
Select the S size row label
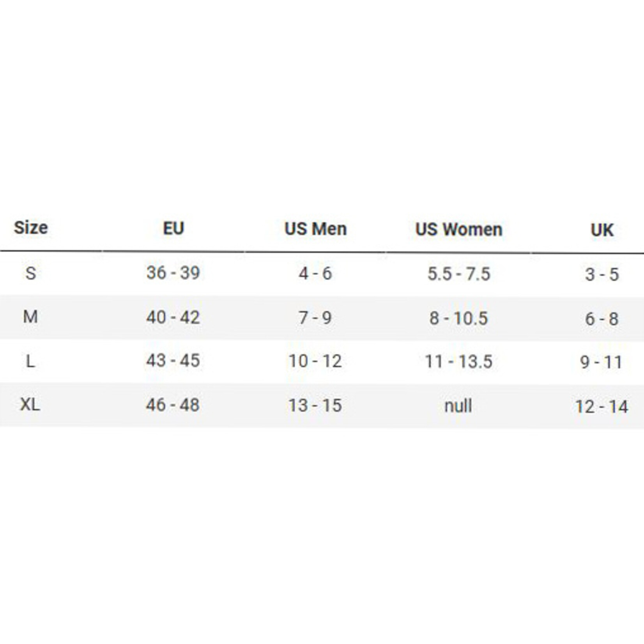coord(30,273)
